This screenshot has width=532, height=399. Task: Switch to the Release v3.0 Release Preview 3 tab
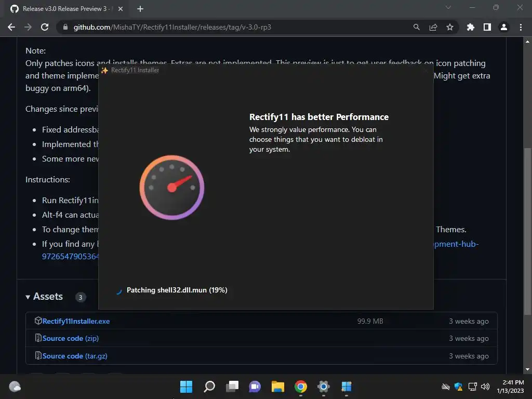tap(64, 9)
